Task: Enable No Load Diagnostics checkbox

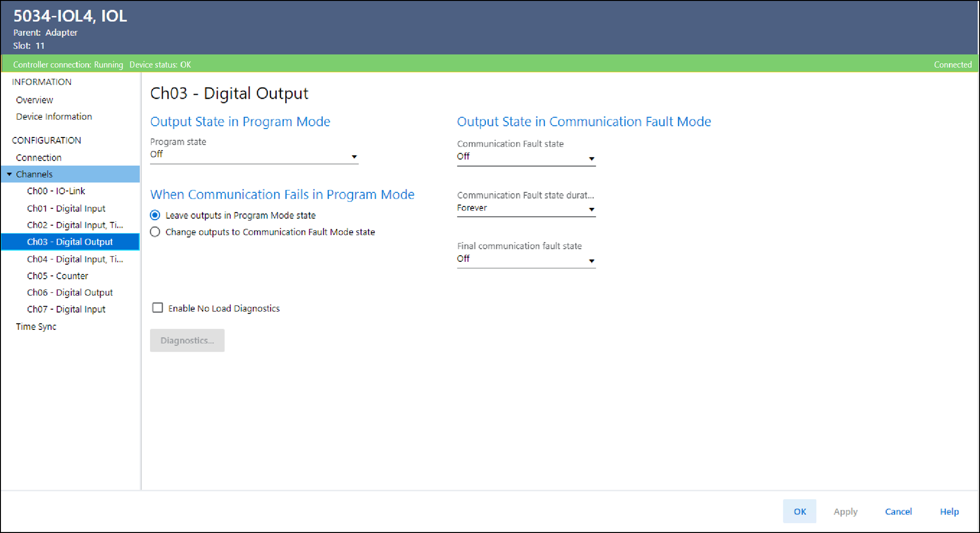Action: [x=157, y=308]
